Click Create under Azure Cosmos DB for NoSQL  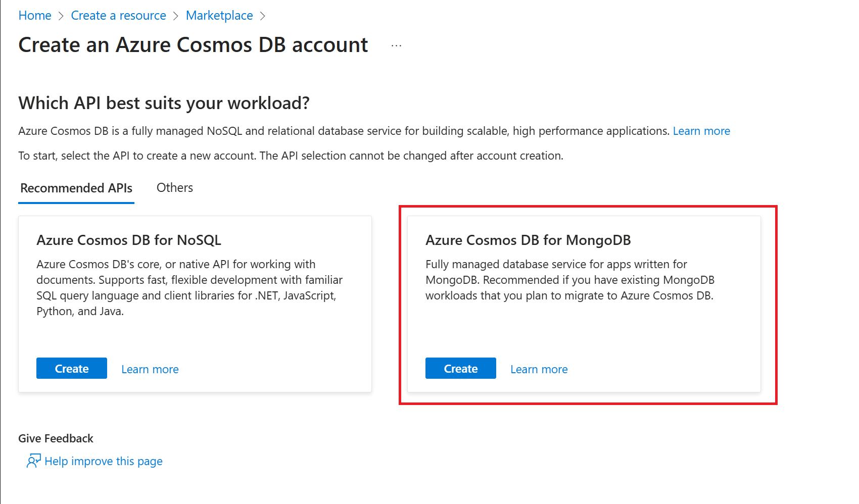pos(71,368)
